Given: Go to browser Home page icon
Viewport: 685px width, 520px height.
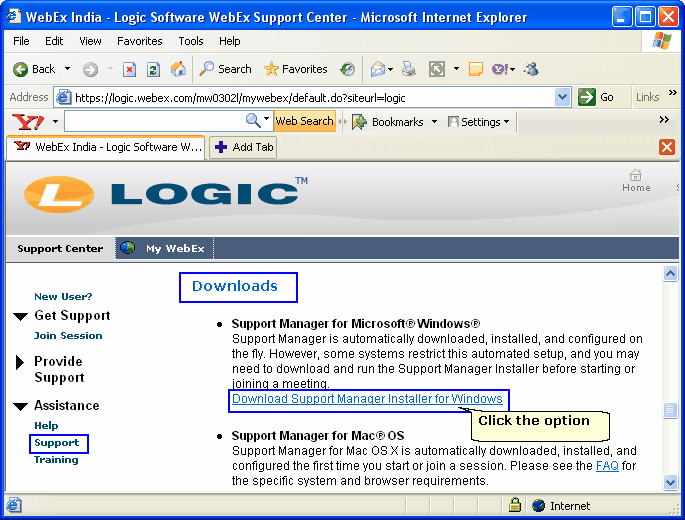Looking at the screenshot, I should [x=178, y=69].
